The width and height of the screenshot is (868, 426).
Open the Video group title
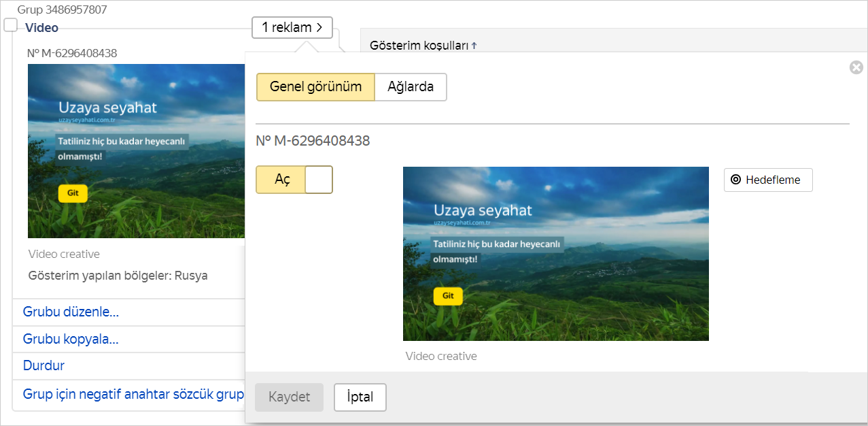tap(41, 28)
